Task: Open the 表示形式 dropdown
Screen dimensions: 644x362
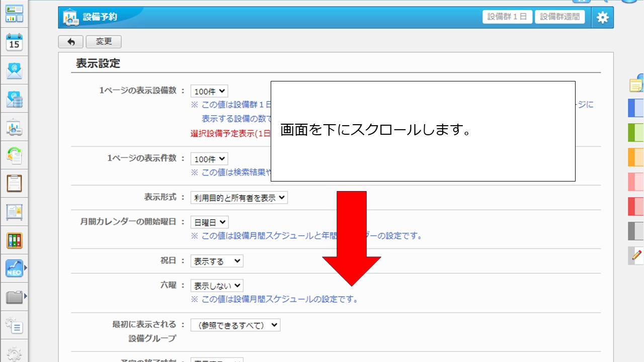Action: click(x=239, y=198)
